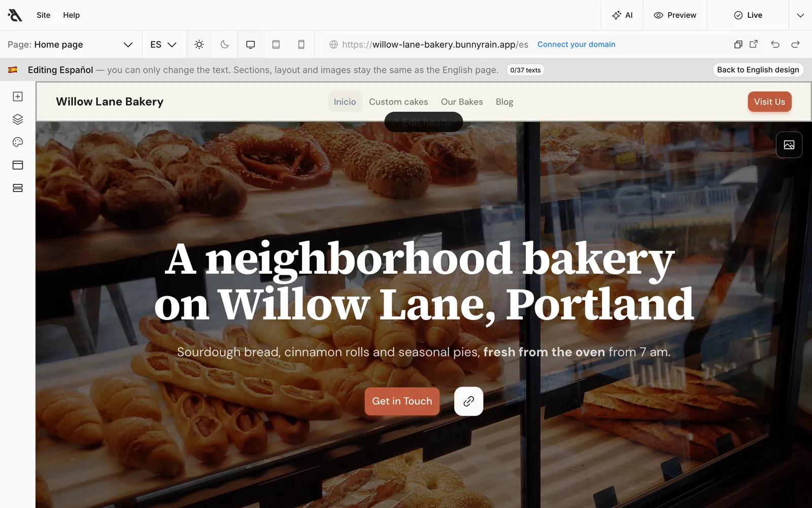
Task: Click the Live status button
Action: (748, 15)
